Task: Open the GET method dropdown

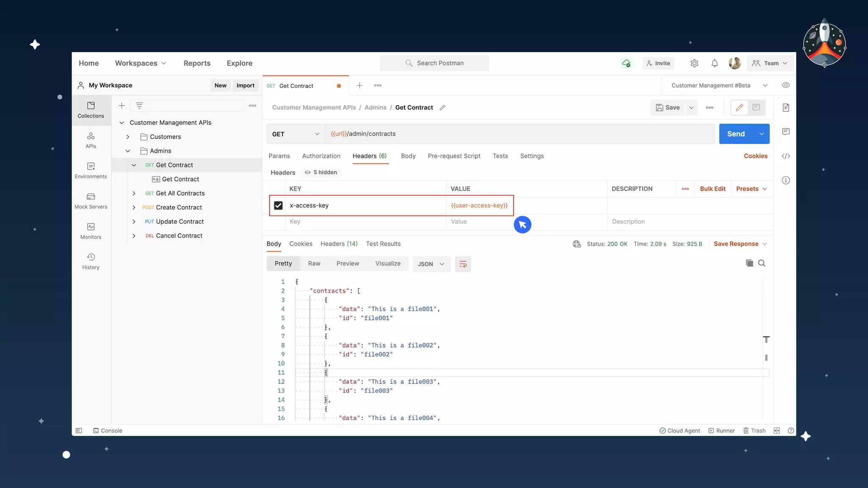Action: [295, 134]
